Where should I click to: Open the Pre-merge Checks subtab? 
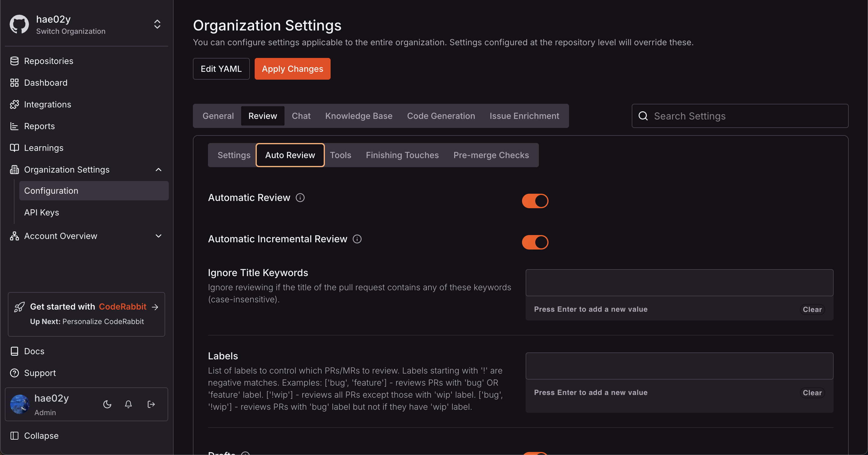pos(491,155)
